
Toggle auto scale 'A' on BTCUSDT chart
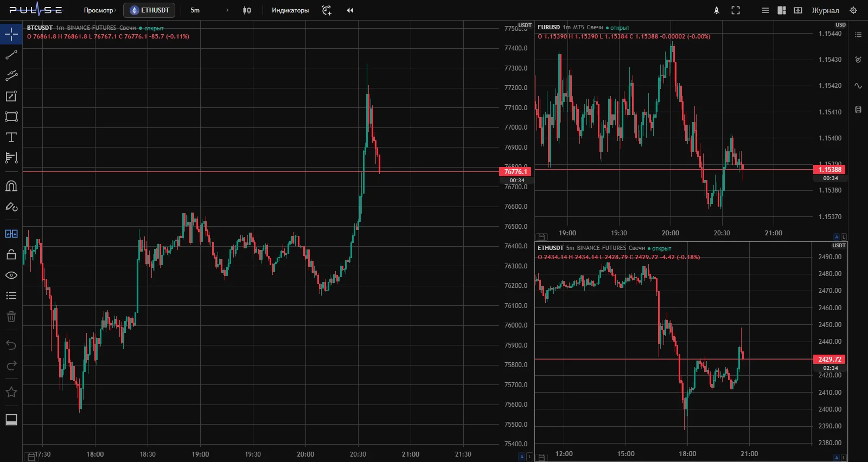522,457
